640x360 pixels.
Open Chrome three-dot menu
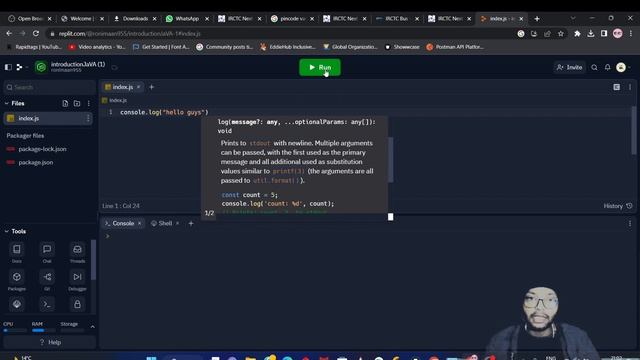[631, 33]
